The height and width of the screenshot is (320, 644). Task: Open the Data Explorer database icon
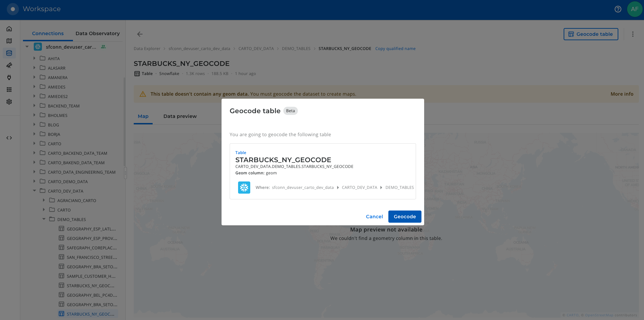click(9, 53)
